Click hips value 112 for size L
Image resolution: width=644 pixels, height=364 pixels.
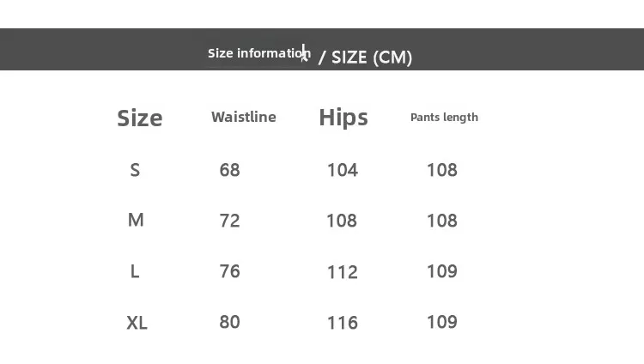click(x=343, y=272)
